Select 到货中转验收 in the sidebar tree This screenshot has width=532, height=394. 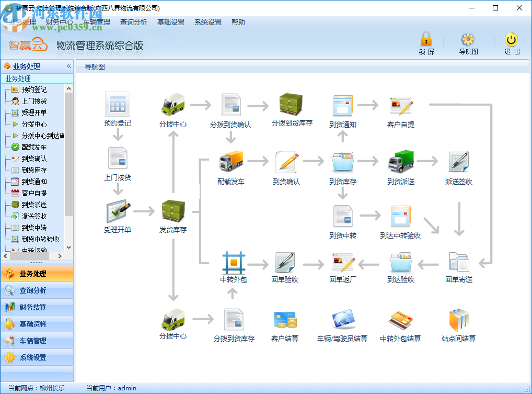[40, 240]
